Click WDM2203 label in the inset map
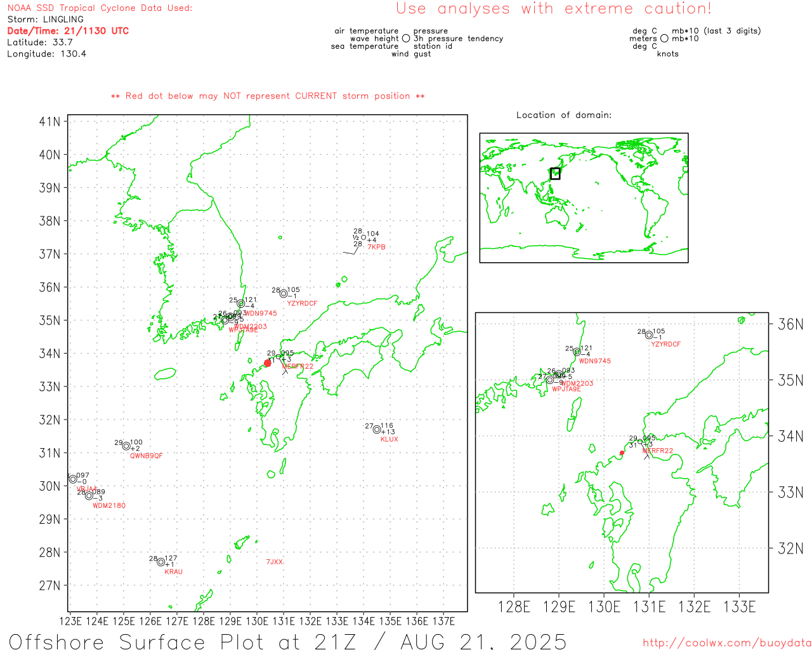Screen dimensions: 812x650 point(577,383)
